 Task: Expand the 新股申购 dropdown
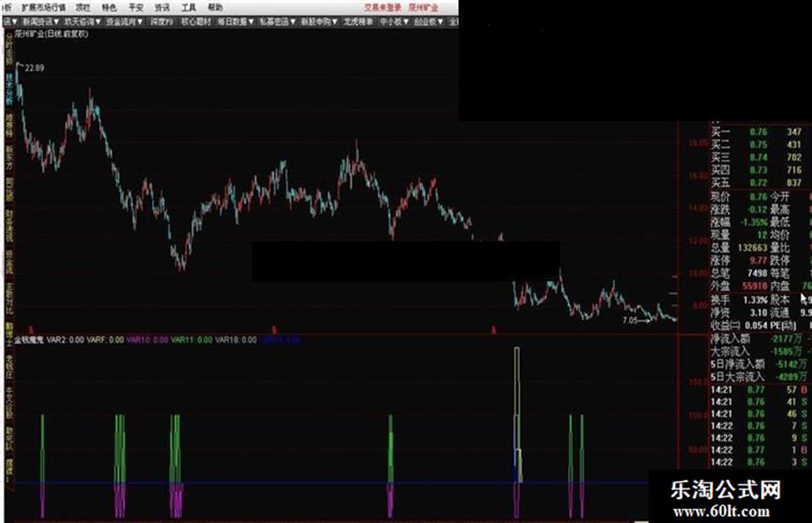(319, 21)
